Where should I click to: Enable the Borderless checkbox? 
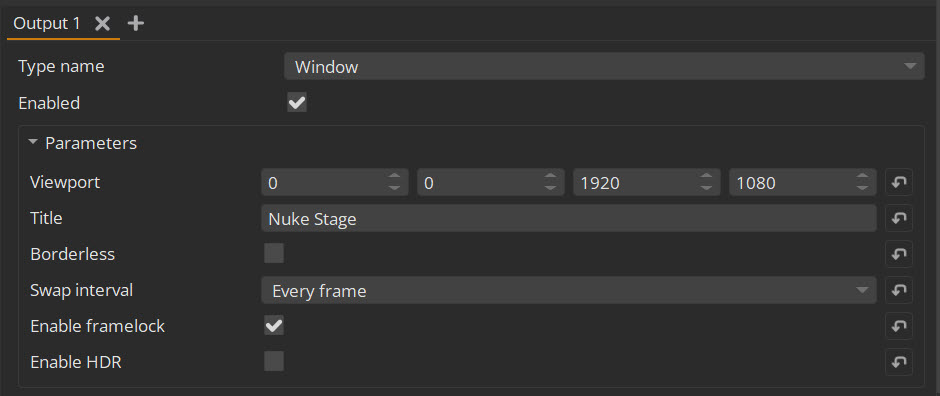[274, 253]
